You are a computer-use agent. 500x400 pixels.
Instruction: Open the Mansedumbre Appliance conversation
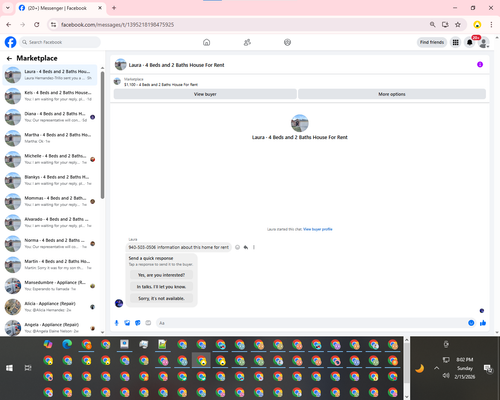(50, 286)
